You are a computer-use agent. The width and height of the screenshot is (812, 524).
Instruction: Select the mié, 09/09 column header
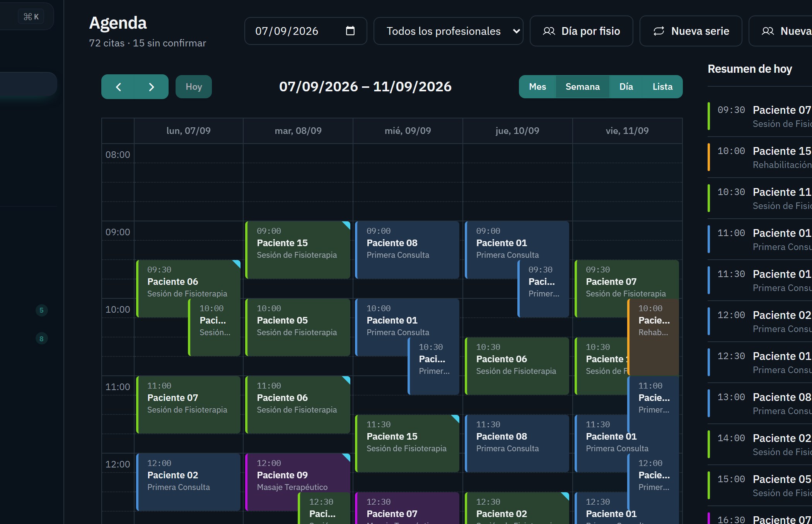click(x=408, y=131)
